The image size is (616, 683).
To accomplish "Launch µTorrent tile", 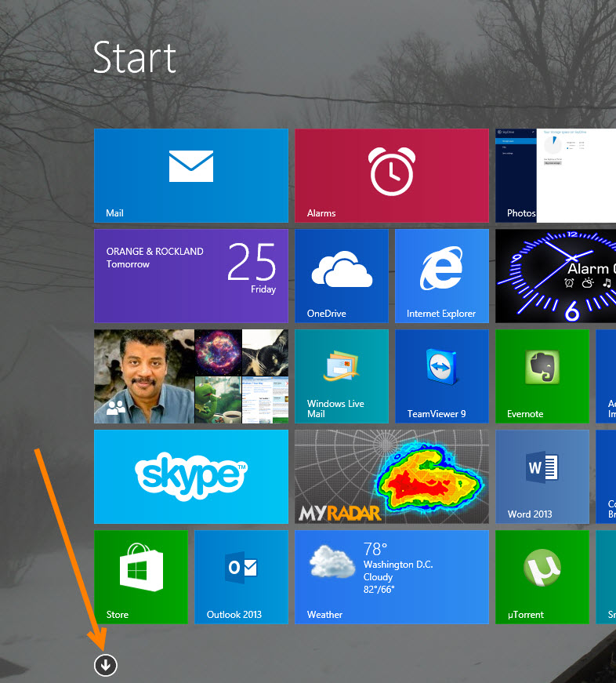I will coord(542,576).
